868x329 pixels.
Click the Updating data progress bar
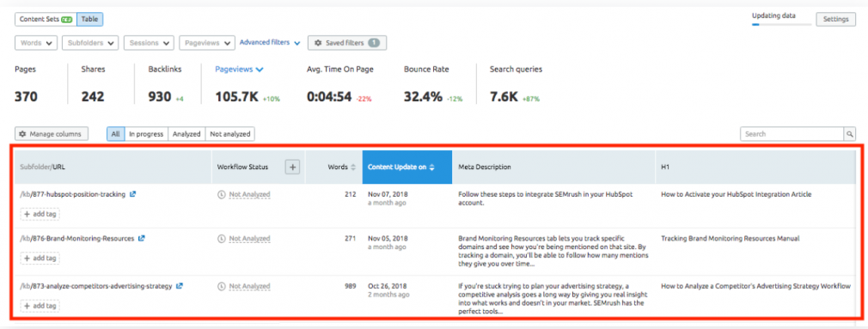click(x=782, y=24)
